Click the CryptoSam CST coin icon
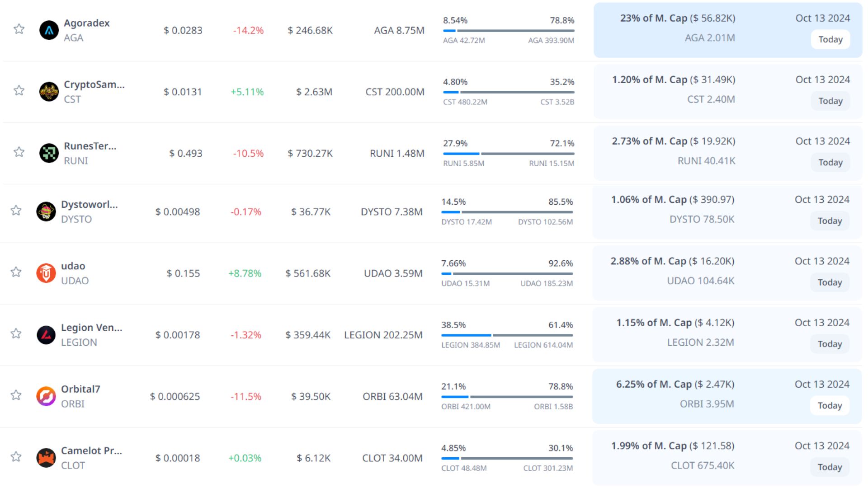 (x=49, y=92)
